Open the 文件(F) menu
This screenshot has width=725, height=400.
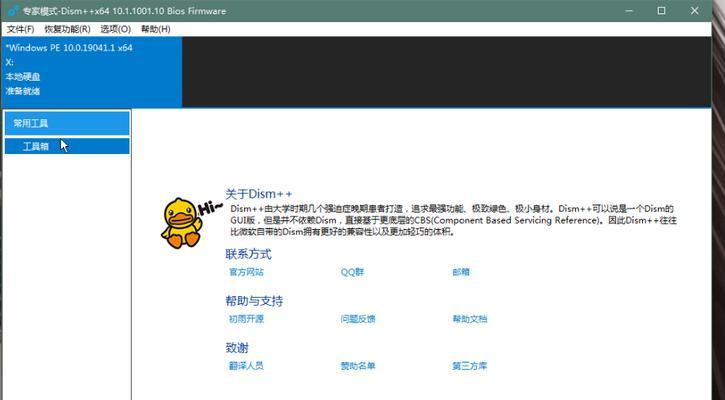coord(20,29)
